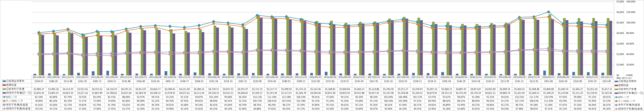This screenshot has height=111, width=644.
Task: Click the total debt cell $3,980.37
Action: pyautogui.click(x=39, y=89)
